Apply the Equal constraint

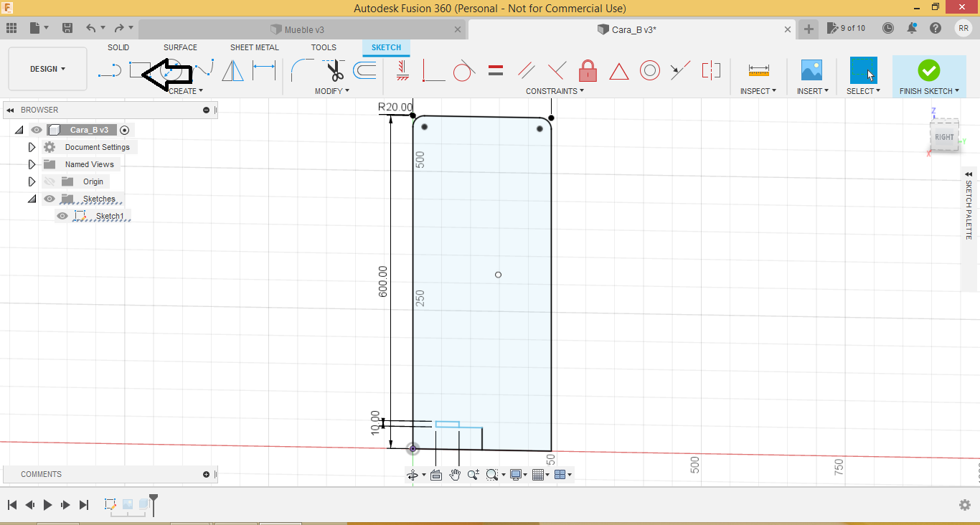pos(495,70)
